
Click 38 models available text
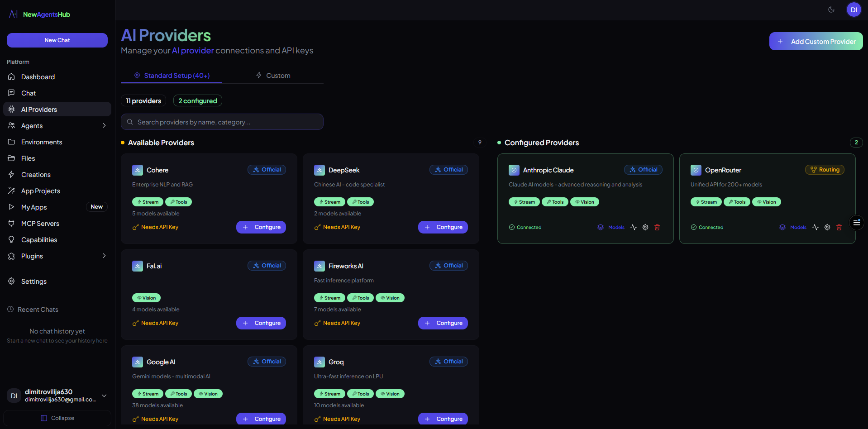tap(157, 405)
